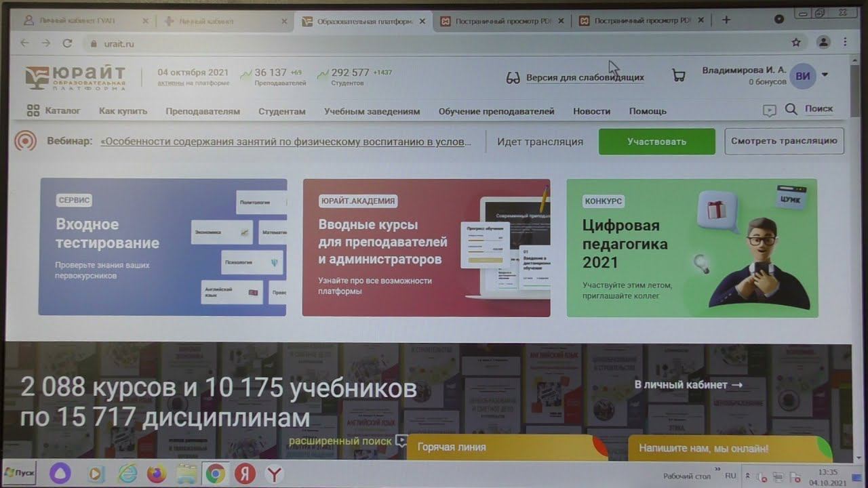Open Учебным заведениям menu item

(x=372, y=111)
